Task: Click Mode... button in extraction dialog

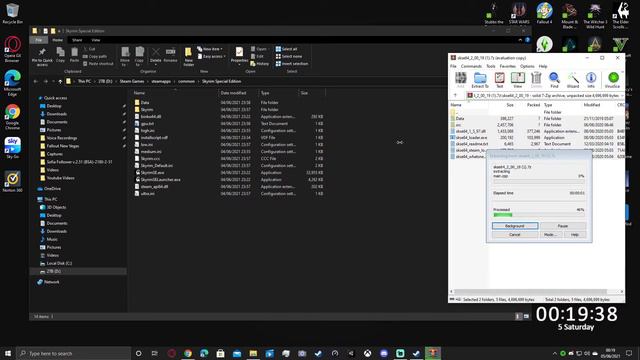Action: point(550,235)
